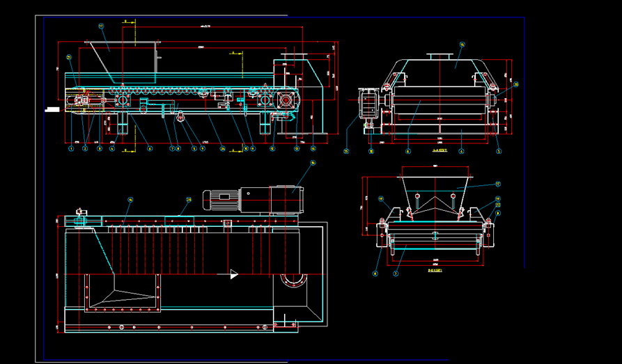Select balloon 20 right of A-A section
Image resolution: width=622 pixels, height=364 pixels.
click(x=516, y=85)
